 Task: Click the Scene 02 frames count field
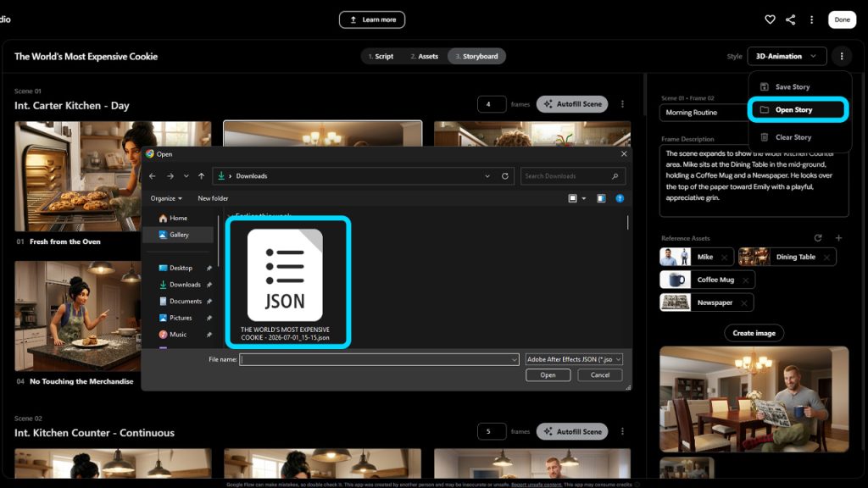point(492,431)
